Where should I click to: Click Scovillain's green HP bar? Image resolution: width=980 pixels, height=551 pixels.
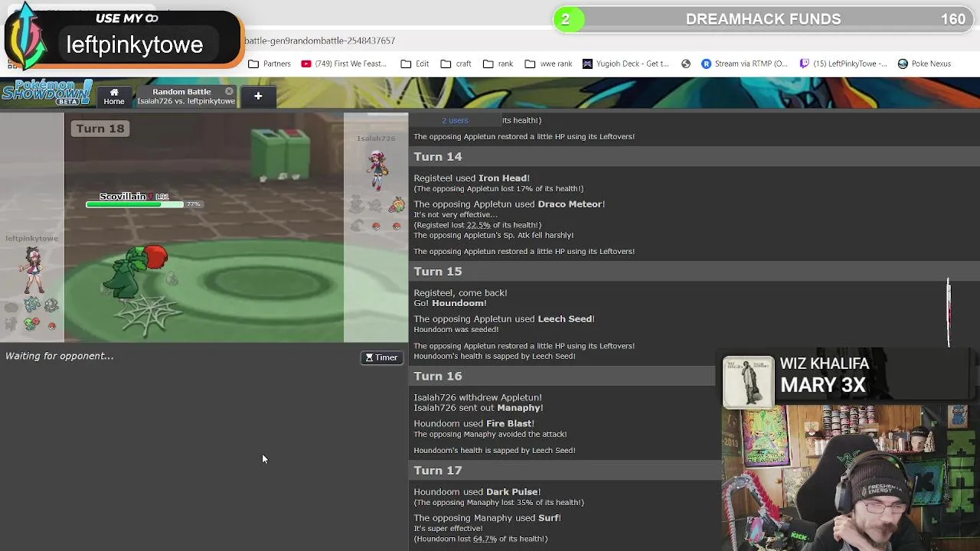pyautogui.click(x=135, y=204)
